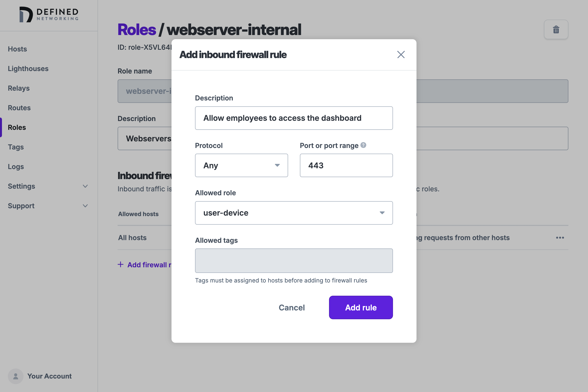The image size is (588, 392).
Task: Edit the rule Description text field
Action: coord(294,118)
